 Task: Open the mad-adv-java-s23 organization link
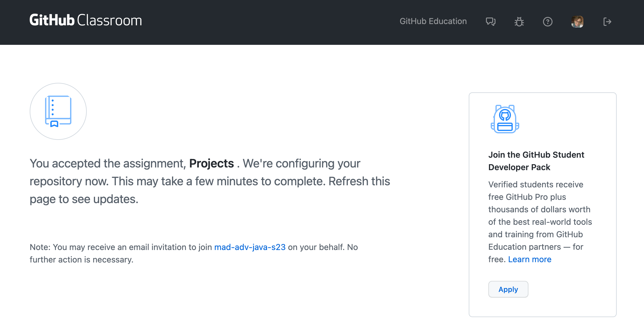[x=250, y=247]
